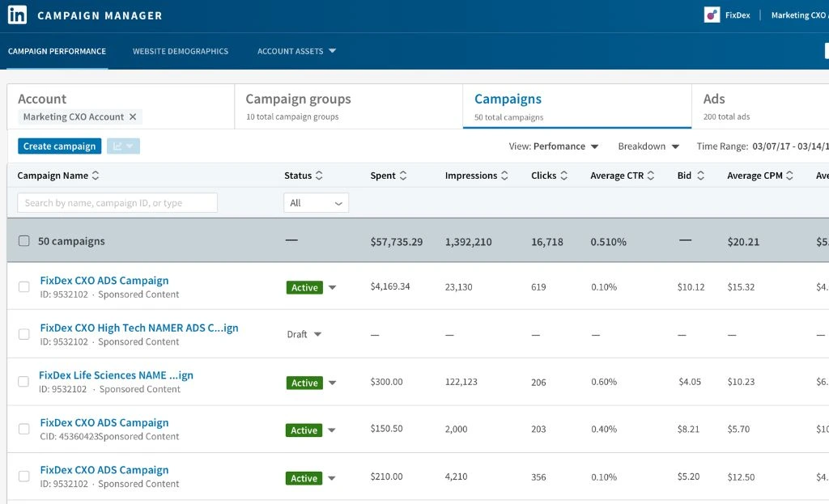Click the 122,123 impressions cell
The height and width of the screenshot is (504, 829).
461,381
